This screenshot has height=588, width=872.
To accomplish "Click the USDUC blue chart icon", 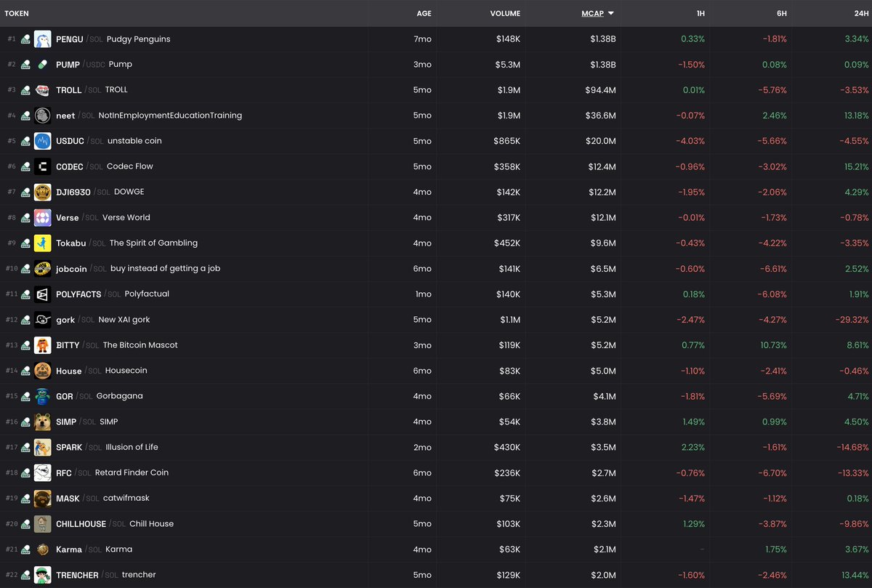I will tap(42, 141).
